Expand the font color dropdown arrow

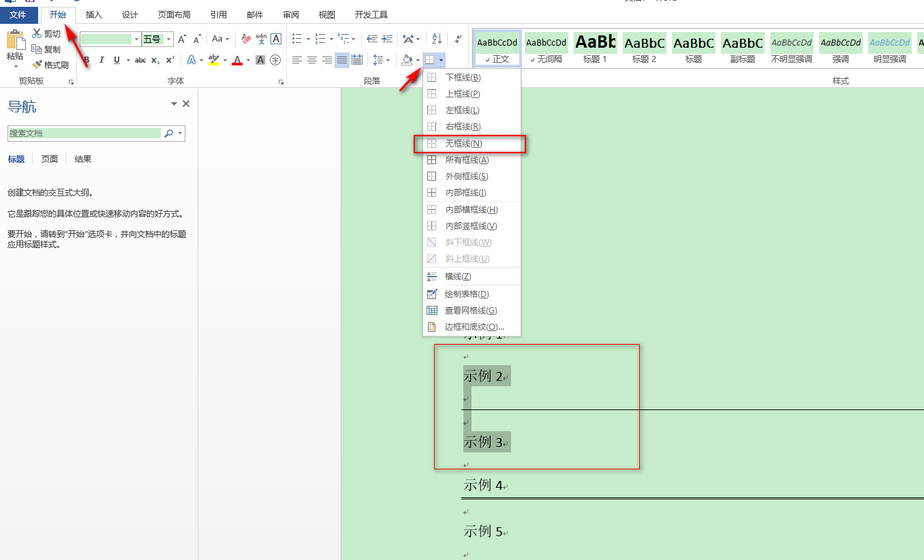click(248, 60)
